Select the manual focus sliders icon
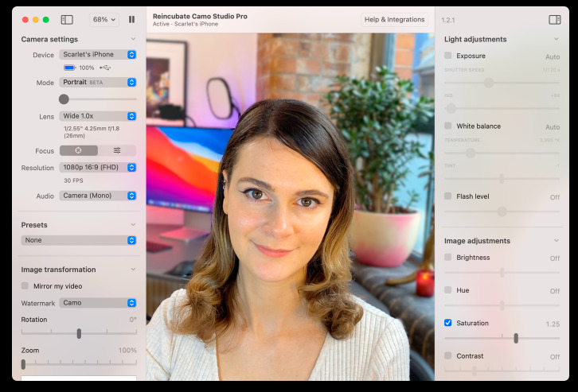 click(117, 150)
